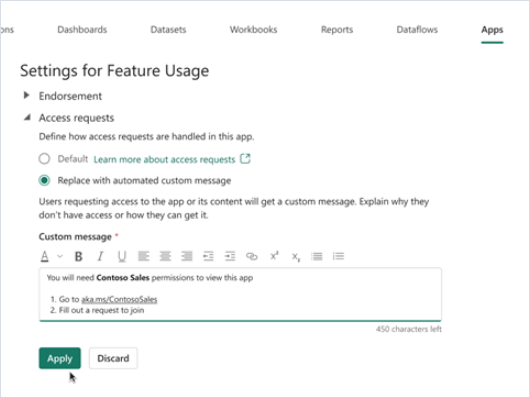
Task: Center align the text
Action: coord(165,256)
